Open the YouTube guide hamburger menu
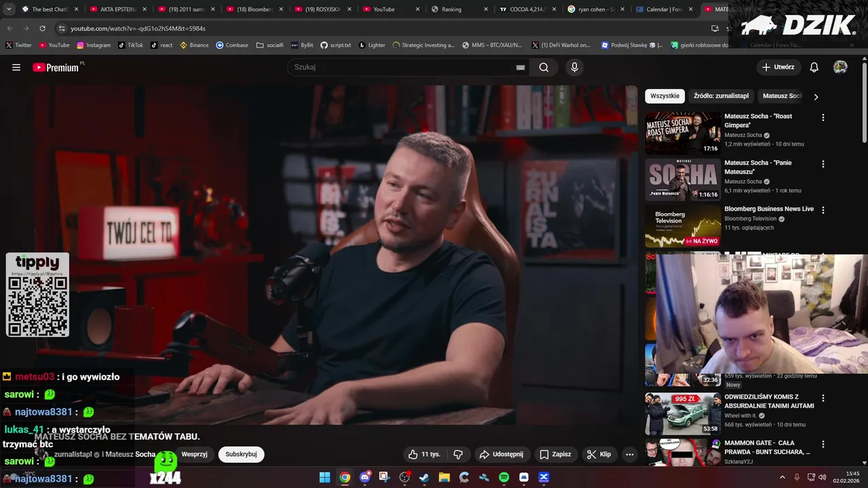This screenshot has height=488, width=868. pyautogui.click(x=16, y=67)
